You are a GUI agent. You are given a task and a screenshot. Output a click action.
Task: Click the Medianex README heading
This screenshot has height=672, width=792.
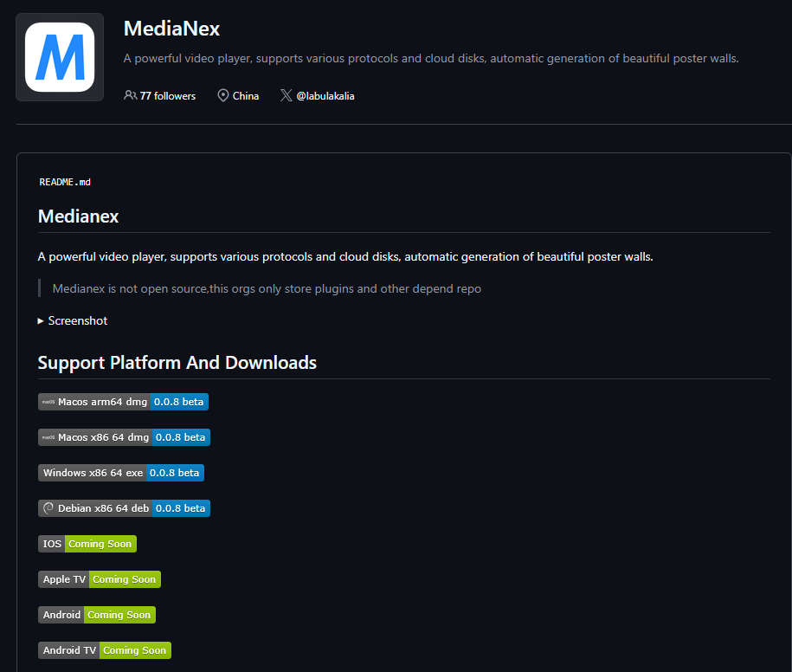78,216
